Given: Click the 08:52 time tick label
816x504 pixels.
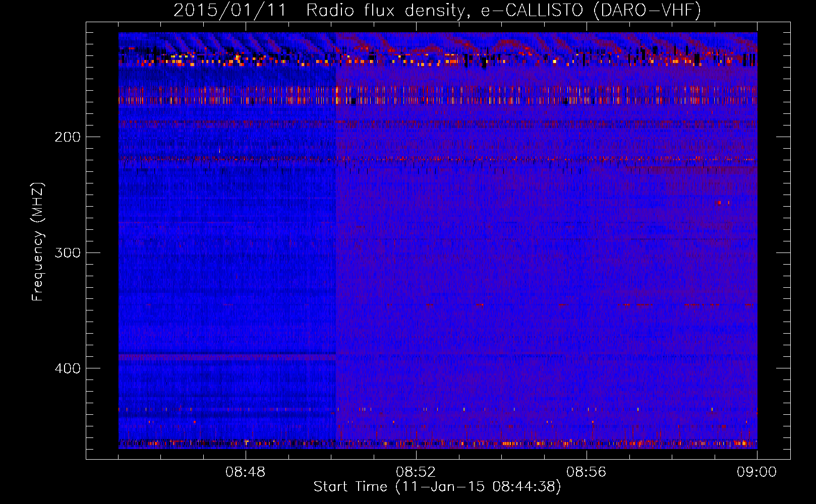Looking at the screenshot, I should 416,472.
